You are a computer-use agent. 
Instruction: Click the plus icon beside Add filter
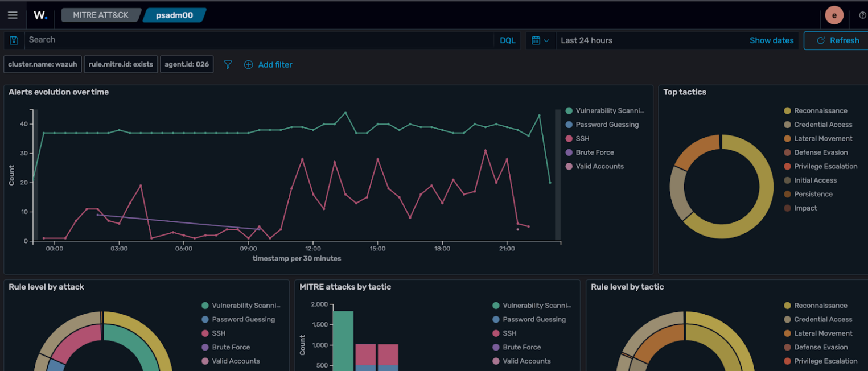249,65
